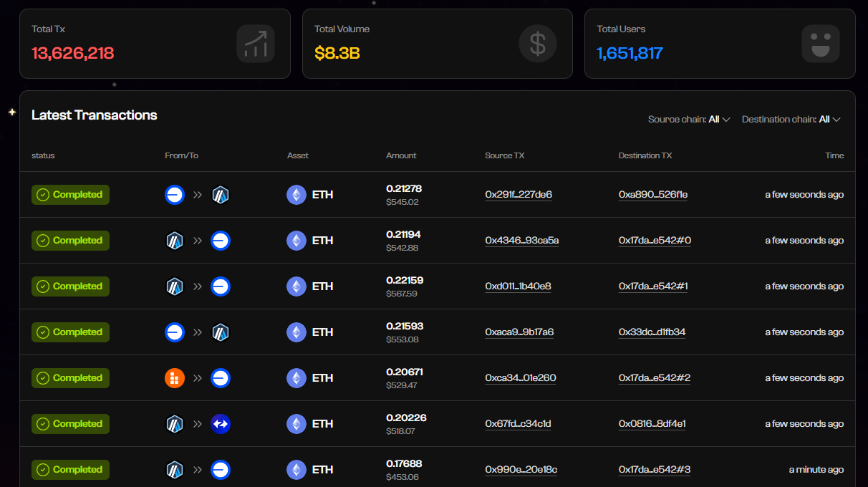Screen dimensions: 868x487
Task: Click Completed badge in 0.17688 ETH row
Action: pyautogui.click(x=70, y=470)
